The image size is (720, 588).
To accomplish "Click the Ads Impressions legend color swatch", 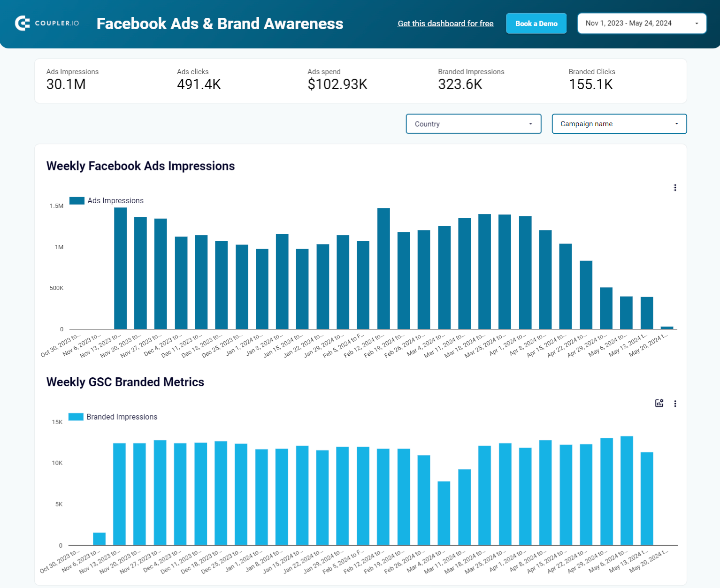I will (x=77, y=200).
